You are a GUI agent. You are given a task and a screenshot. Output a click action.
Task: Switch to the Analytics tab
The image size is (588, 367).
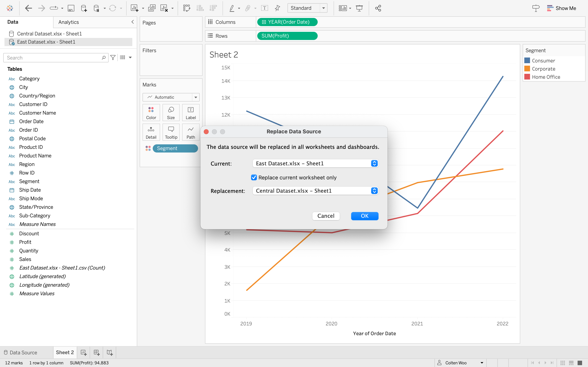(69, 22)
